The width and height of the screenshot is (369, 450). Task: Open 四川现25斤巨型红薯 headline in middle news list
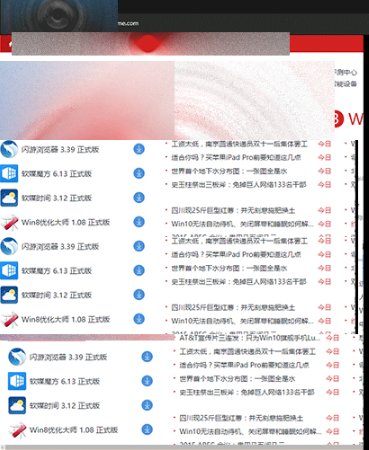(233, 307)
